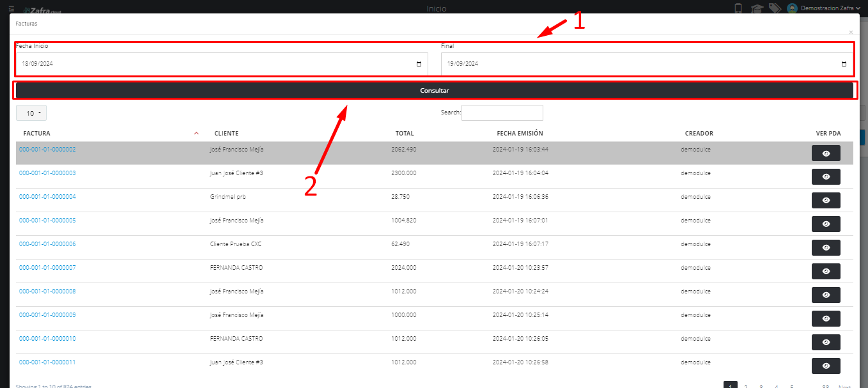Viewport: 868px width, 388px height.
Task: Open invoice link 000-001-01-0000007
Action: pyautogui.click(x=47, y=267)
